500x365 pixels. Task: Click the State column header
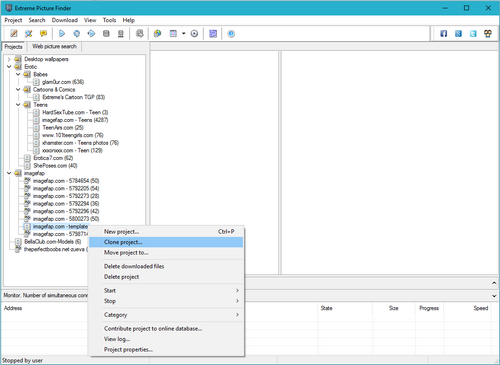coord(326,308)
